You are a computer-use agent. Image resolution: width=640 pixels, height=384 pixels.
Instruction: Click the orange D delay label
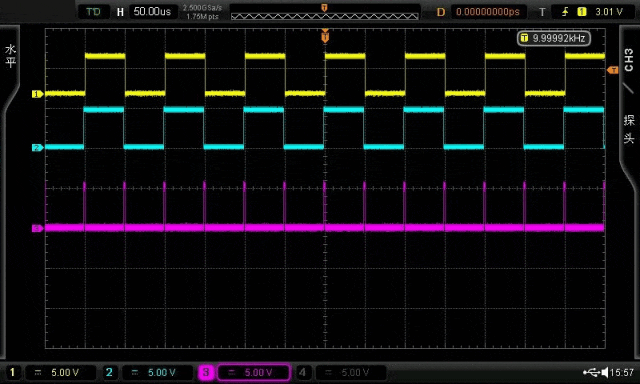[440, 12]
